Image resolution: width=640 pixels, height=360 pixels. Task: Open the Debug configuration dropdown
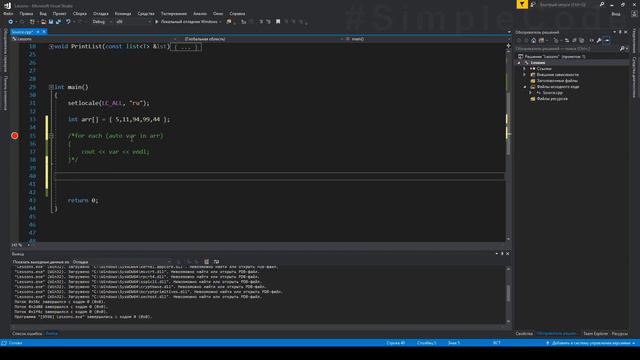coord(102,22)
